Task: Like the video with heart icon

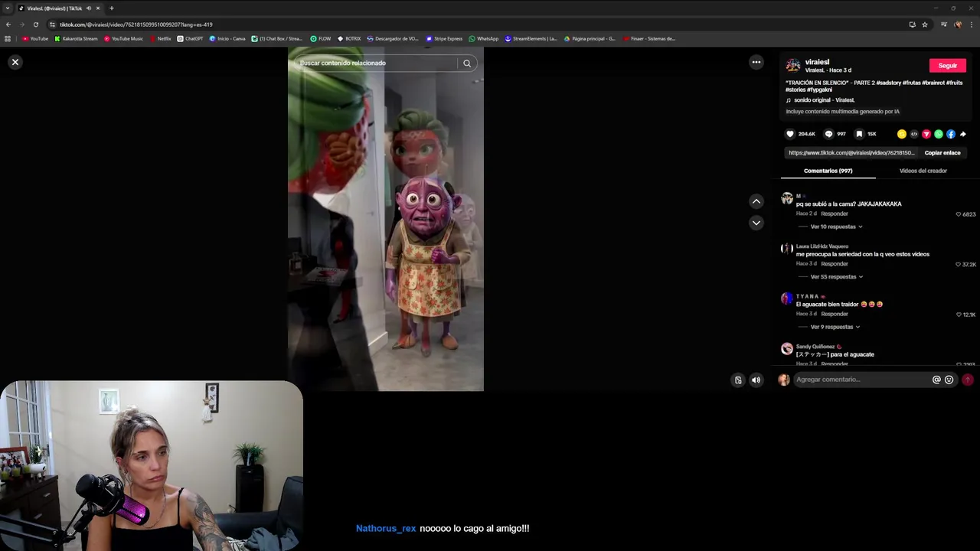Action: point(790,134)
